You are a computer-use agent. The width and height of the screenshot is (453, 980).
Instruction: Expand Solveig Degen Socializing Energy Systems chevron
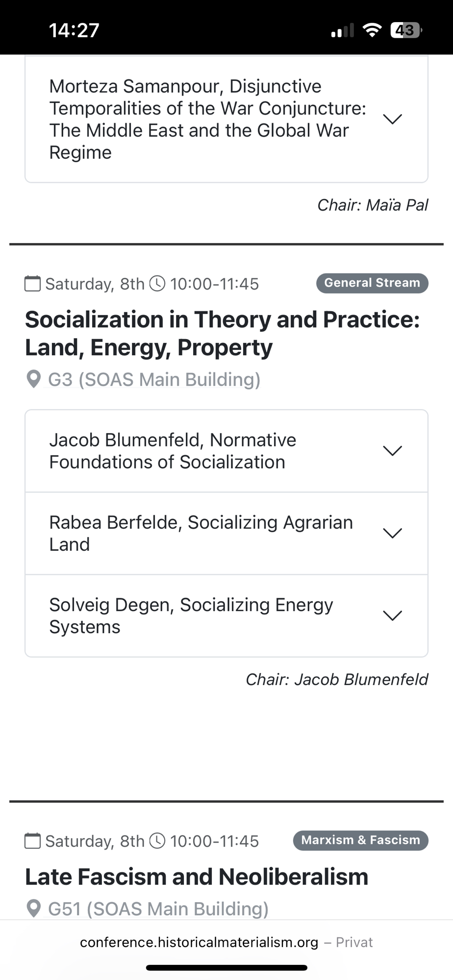pos(392,615)
